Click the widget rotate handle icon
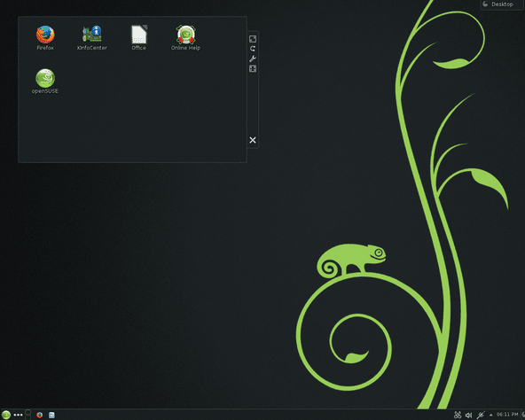 pos(253,49)
